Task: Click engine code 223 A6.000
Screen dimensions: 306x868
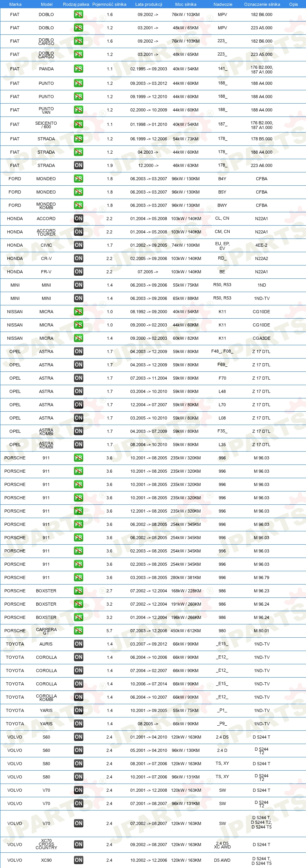Action: [261, 165]
